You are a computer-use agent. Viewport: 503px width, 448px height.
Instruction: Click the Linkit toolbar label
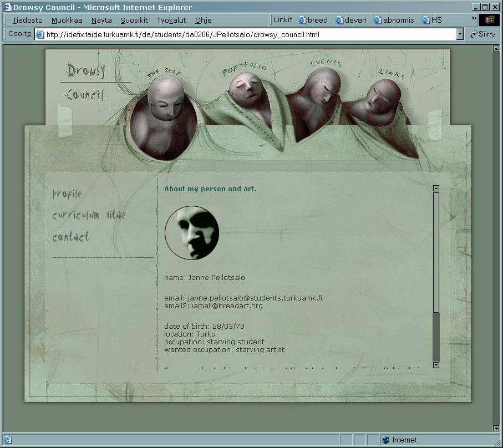point(283,20)
